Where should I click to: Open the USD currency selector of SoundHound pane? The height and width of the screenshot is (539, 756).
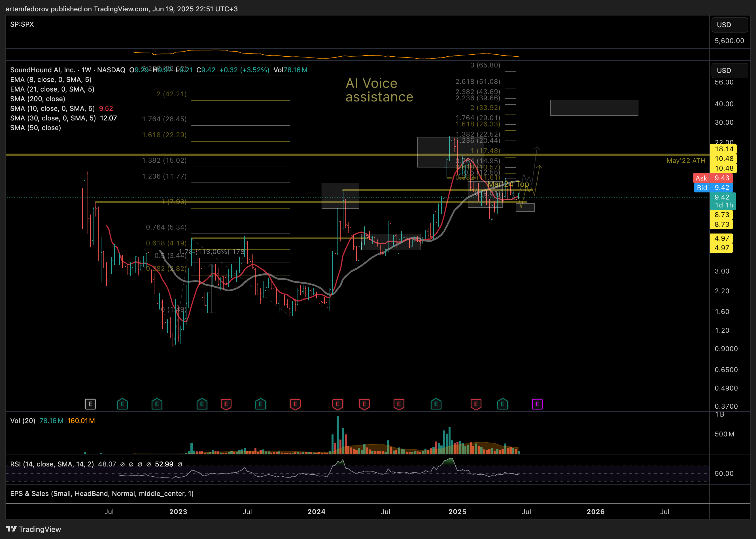click(x=729, y=70)
